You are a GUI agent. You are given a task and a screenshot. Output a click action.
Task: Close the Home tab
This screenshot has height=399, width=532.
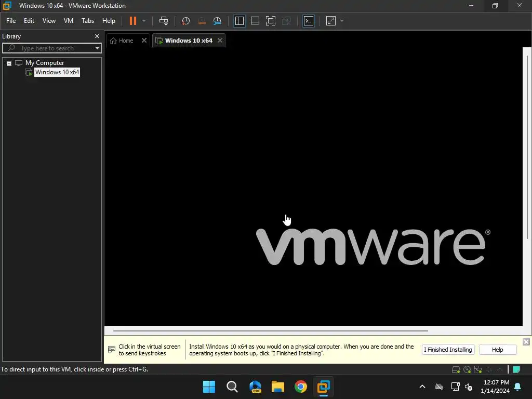(x=144, y=41)
